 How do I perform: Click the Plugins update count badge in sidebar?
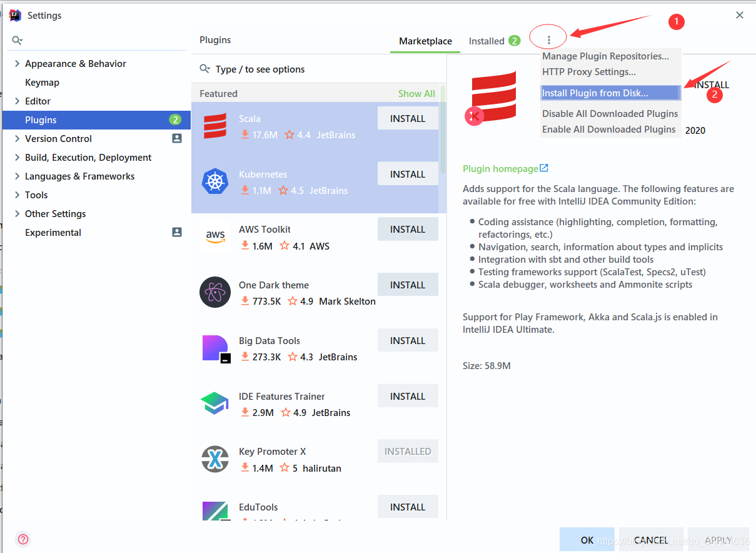[175, 119]
